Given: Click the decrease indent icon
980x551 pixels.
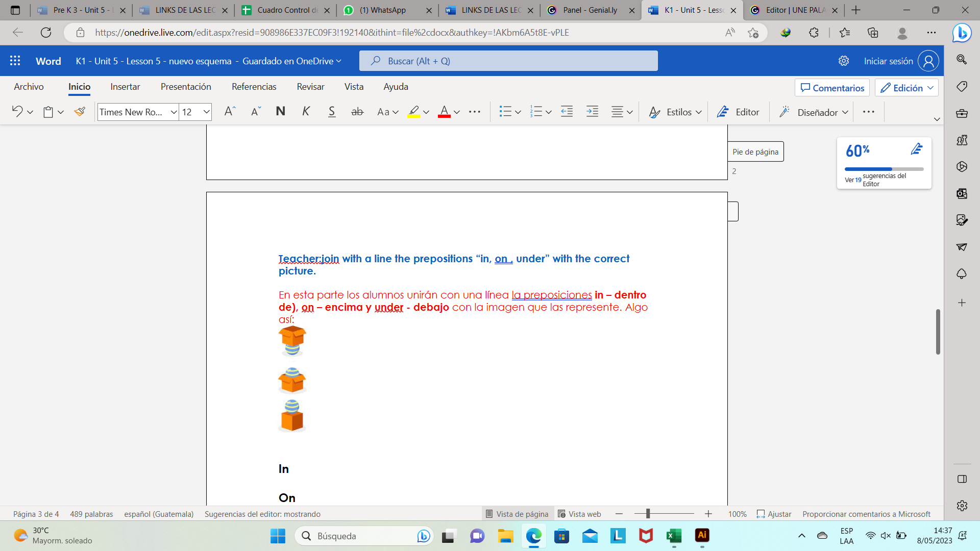Looking at the screenshot, I should point(567,112).
